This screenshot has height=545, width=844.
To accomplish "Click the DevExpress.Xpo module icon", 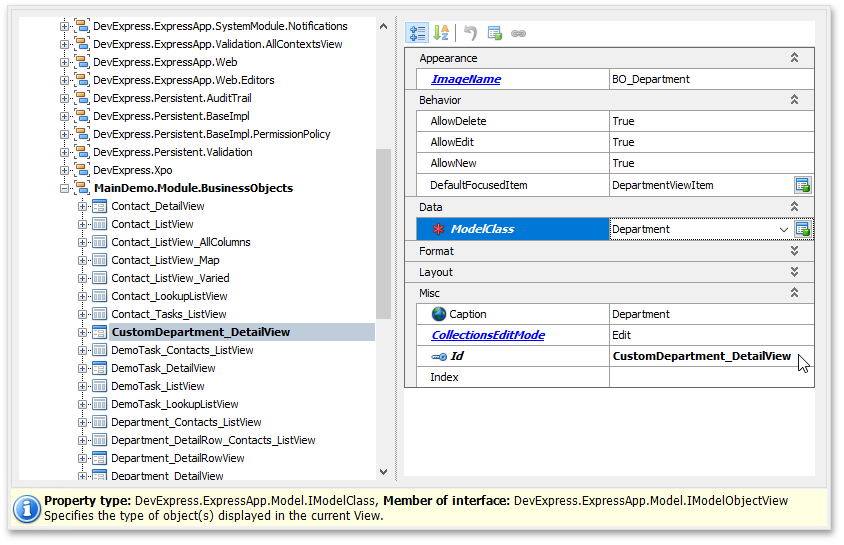I will tap(82, 170).
